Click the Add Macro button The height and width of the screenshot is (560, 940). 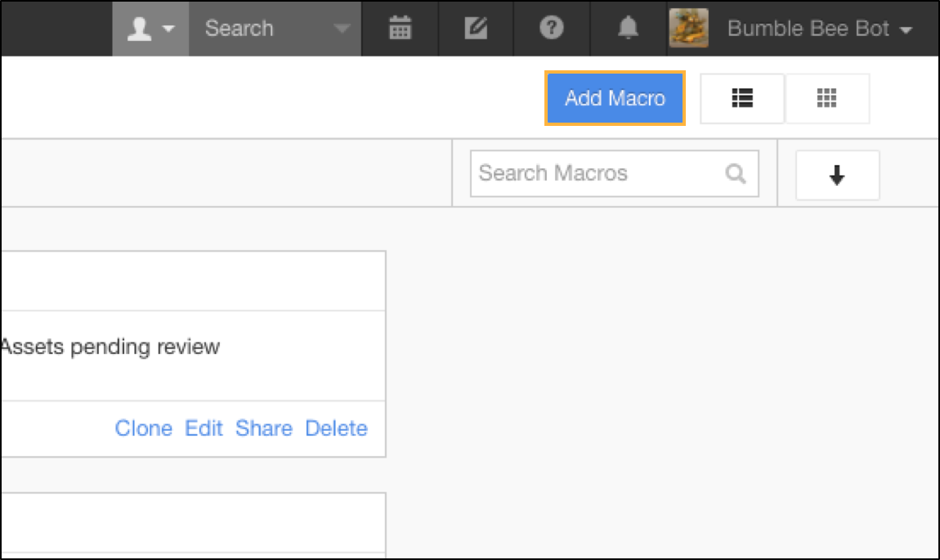(x=615, y=98)
